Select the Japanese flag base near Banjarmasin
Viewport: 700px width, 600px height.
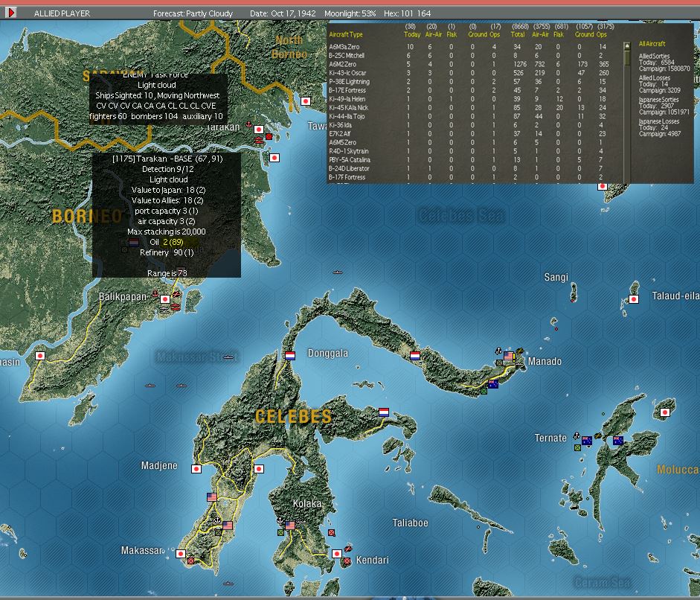(40, 356)
